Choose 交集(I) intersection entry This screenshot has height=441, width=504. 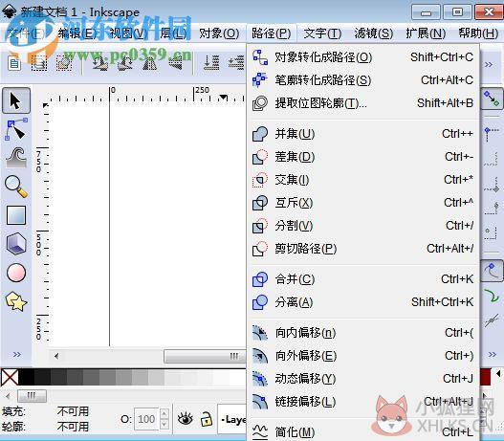point(363,180)
